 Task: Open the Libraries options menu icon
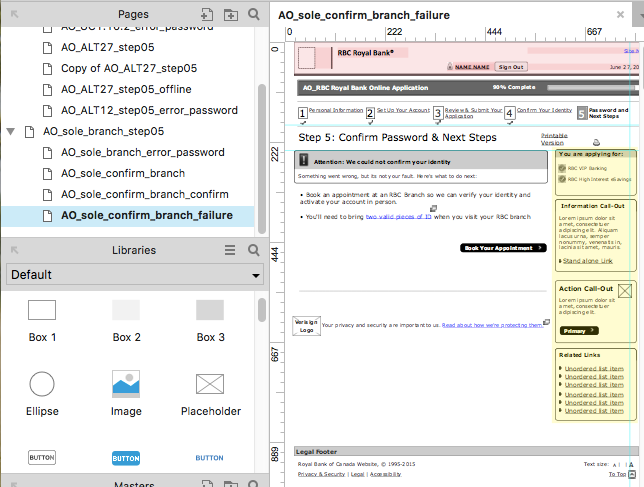click(230, 250)
